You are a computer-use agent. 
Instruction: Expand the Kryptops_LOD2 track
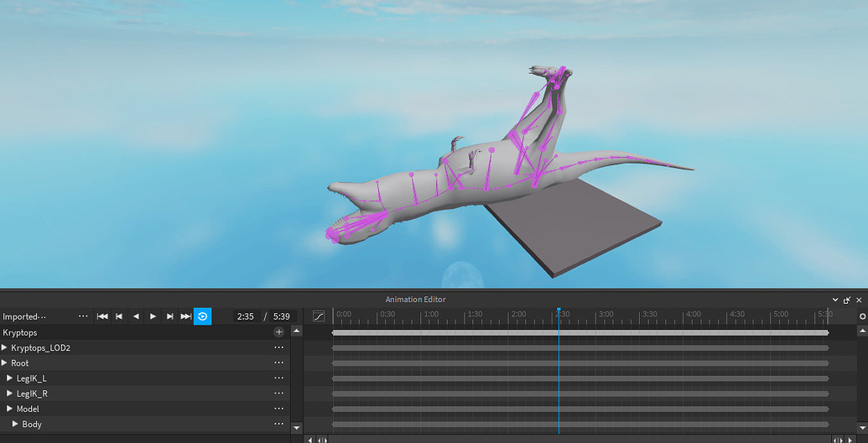click(4, 347)
